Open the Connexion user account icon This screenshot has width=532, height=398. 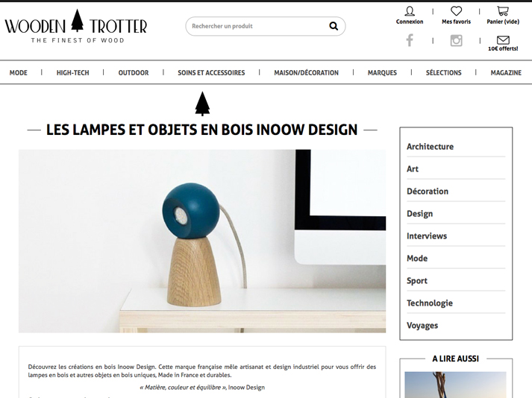[410, 11]
